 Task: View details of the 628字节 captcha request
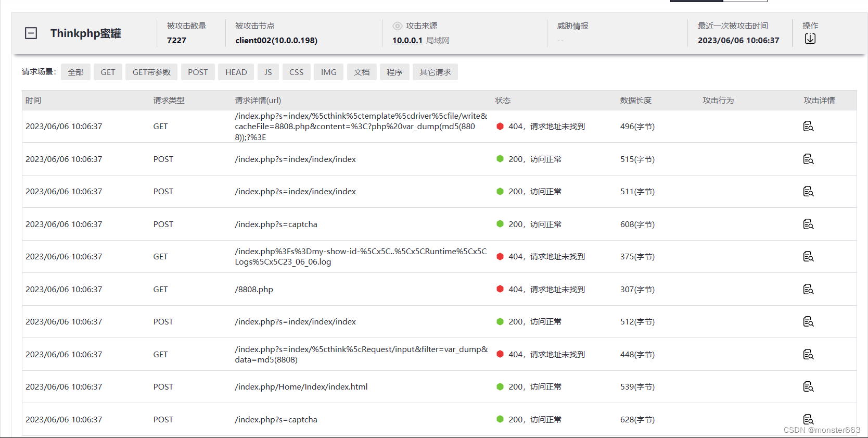click(x=808, y=419)
